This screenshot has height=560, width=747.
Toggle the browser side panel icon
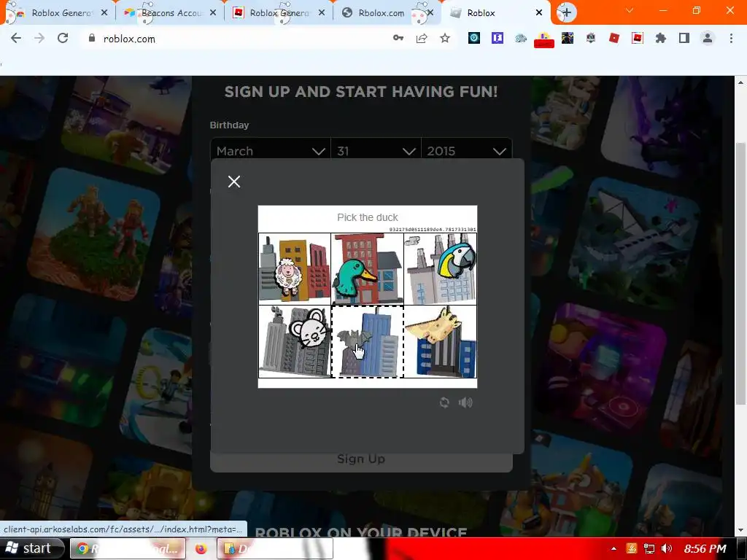tap(684, 38)
